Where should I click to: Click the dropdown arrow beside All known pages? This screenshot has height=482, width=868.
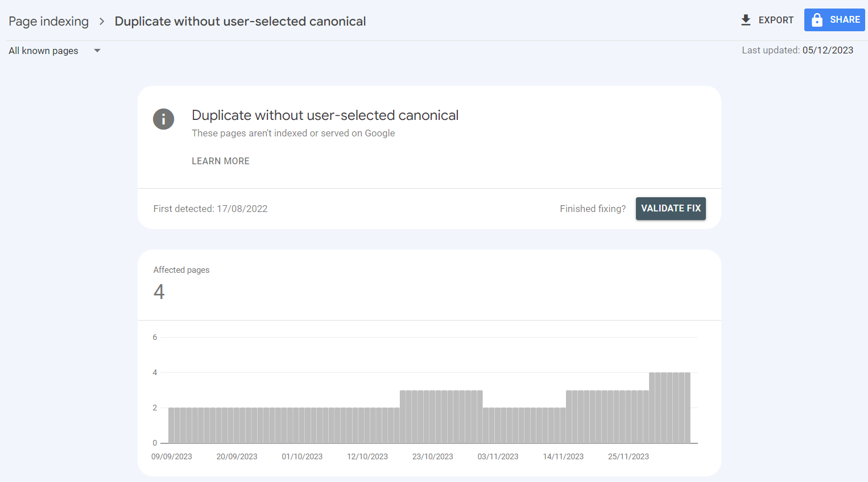pyautogui.click(x=97, y=51)
